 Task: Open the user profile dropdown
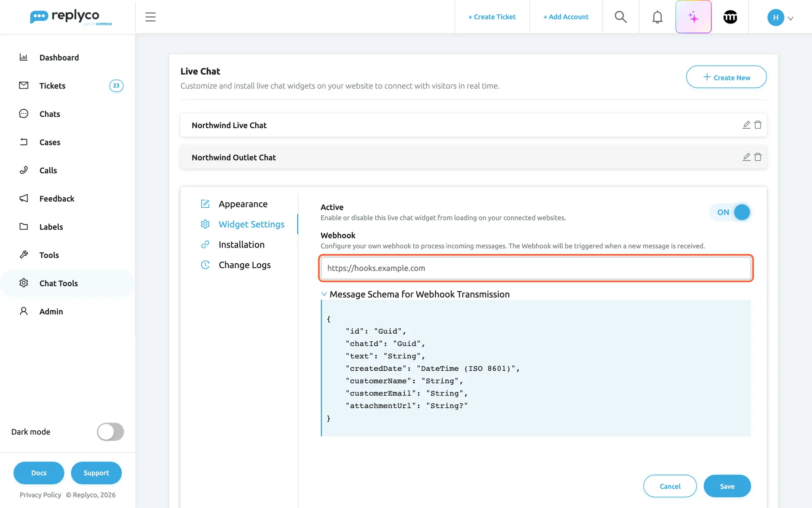coord(780,18)
